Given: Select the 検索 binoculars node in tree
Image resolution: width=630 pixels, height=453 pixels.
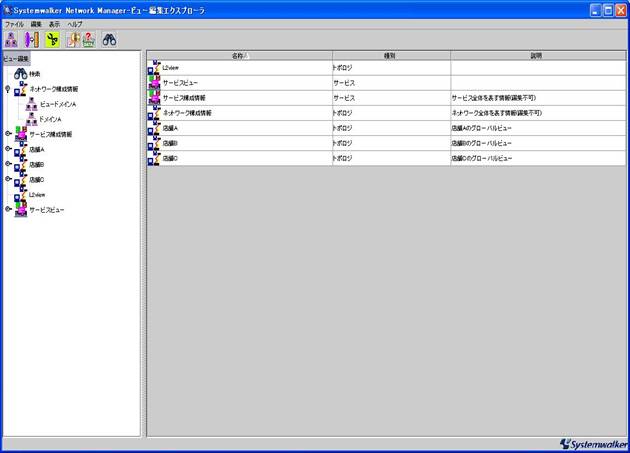Looking at the screenshot, I should coord(20,74).
